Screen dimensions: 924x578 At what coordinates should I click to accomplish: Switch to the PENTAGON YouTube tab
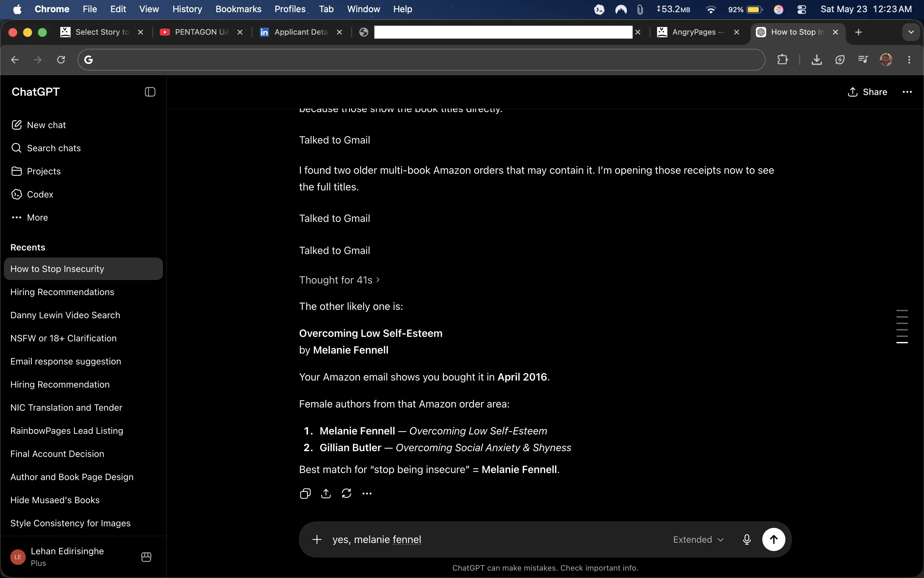(201, 32)
